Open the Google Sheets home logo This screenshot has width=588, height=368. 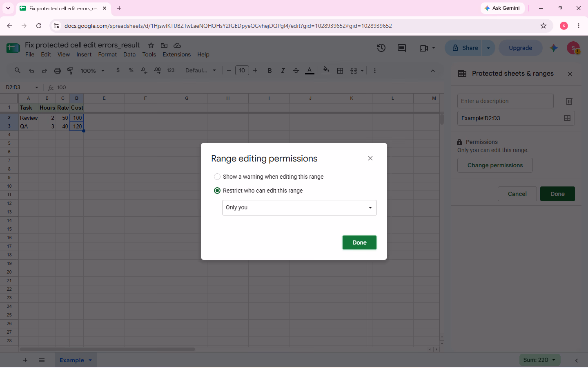(13, 48)
